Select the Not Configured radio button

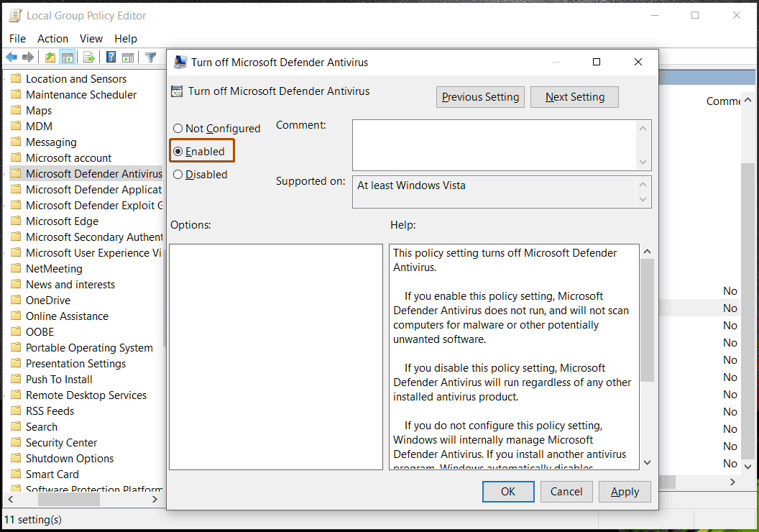(x=178, y=128)
